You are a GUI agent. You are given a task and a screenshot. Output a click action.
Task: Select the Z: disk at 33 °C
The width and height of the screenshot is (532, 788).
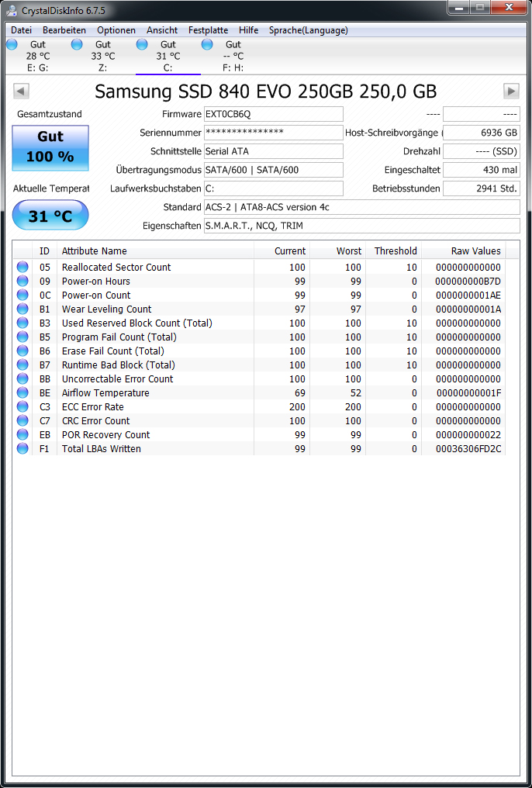(103, 56)
